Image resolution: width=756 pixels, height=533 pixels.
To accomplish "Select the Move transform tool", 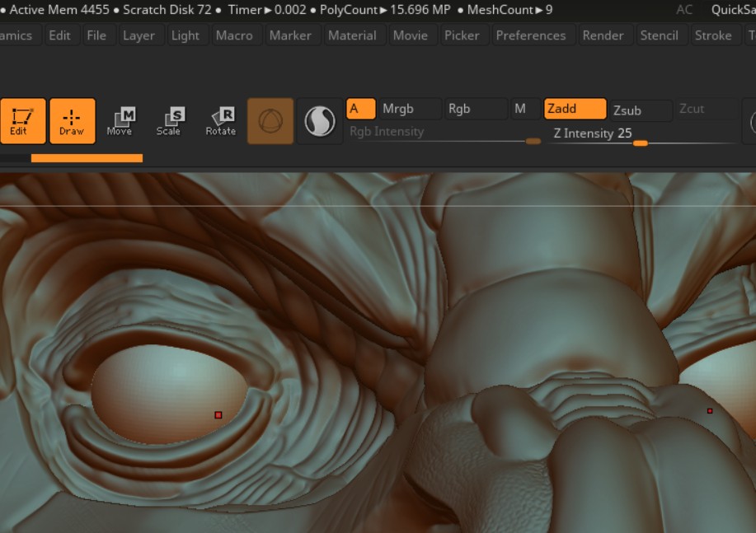I will click(120, 121).
